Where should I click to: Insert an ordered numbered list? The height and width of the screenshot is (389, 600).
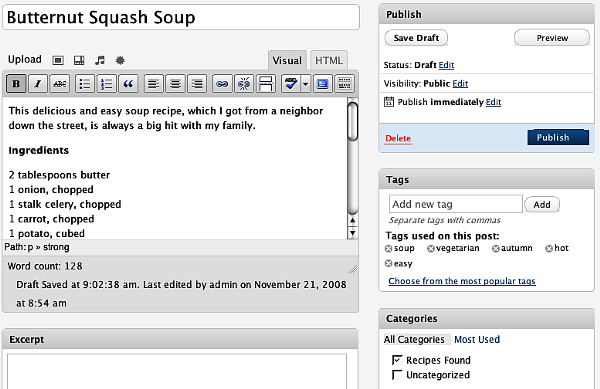coord(106,83)
